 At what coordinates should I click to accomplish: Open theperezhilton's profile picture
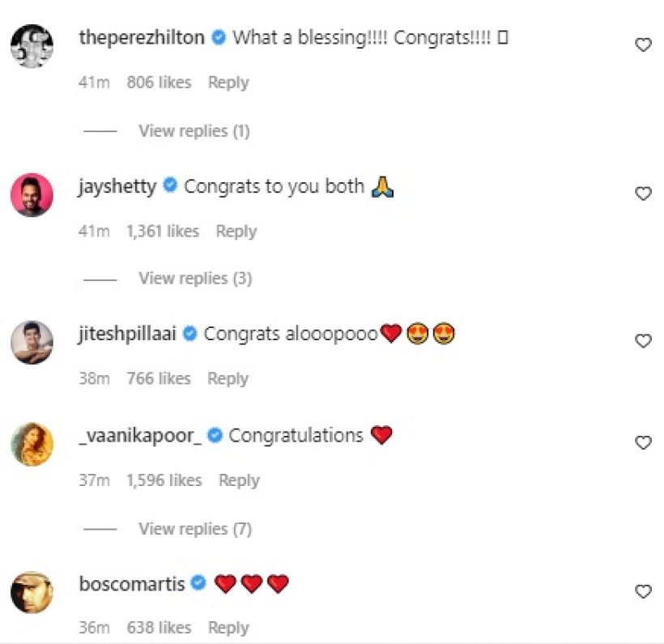pyautogui.click(x=32, y=45)
